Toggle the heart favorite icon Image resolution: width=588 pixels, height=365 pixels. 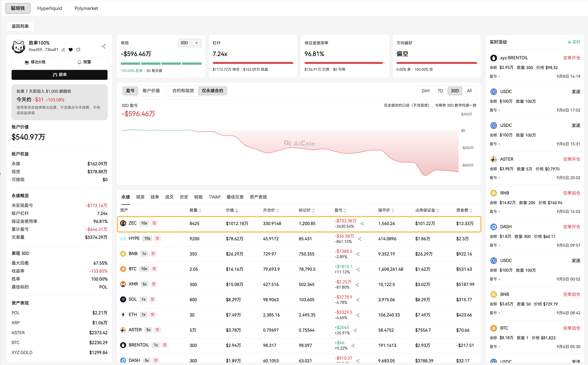click(x=71, y=50)
